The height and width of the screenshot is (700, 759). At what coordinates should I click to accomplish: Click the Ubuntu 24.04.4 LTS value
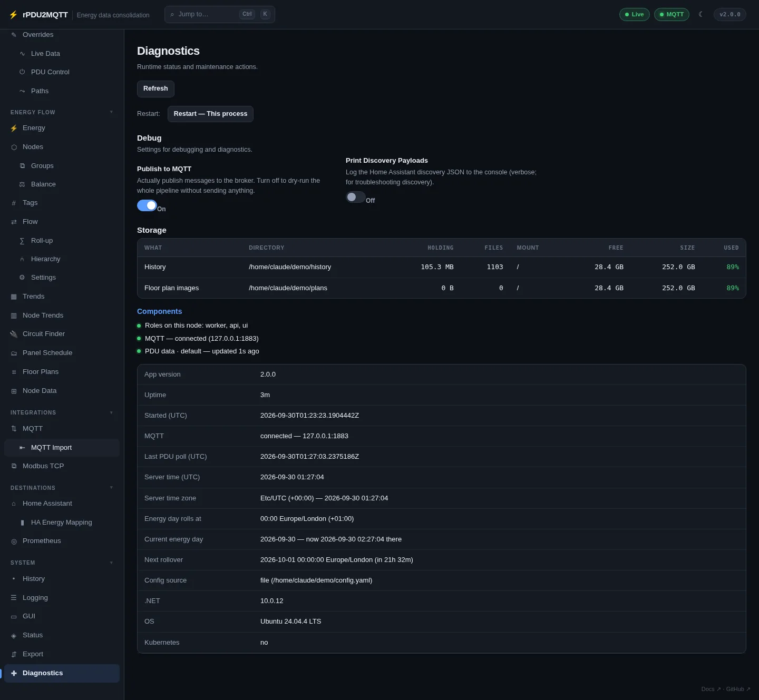(x=290, y=622)
